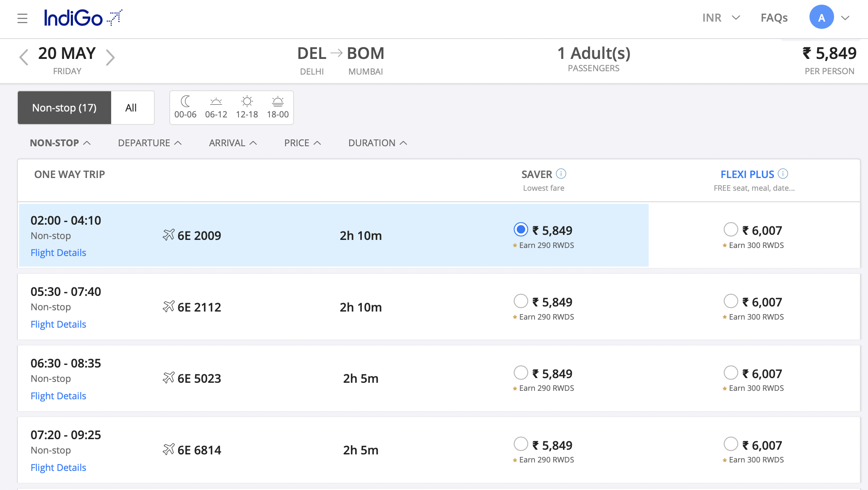Open the hamburger navigation menu
The image size is (868, 490).
click(x=22, y=18)
